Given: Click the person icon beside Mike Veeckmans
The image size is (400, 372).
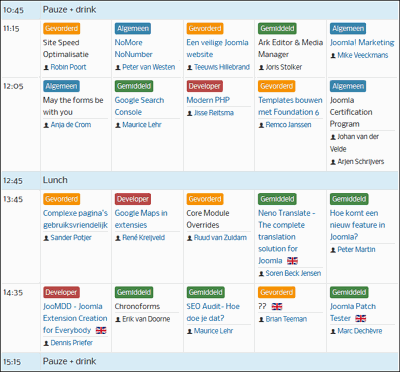Looking at the screenshot, I should [333, 56].
